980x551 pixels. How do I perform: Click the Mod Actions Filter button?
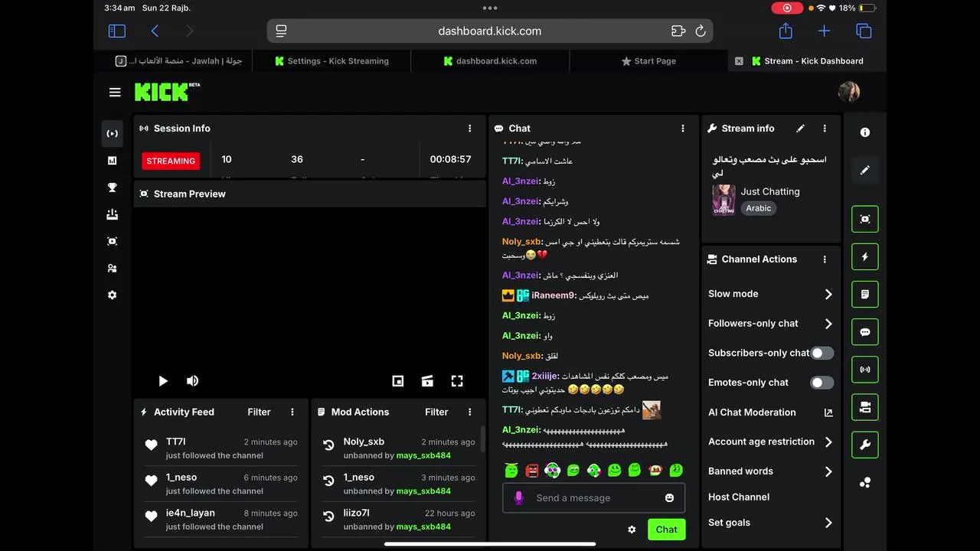coord(436,412)
